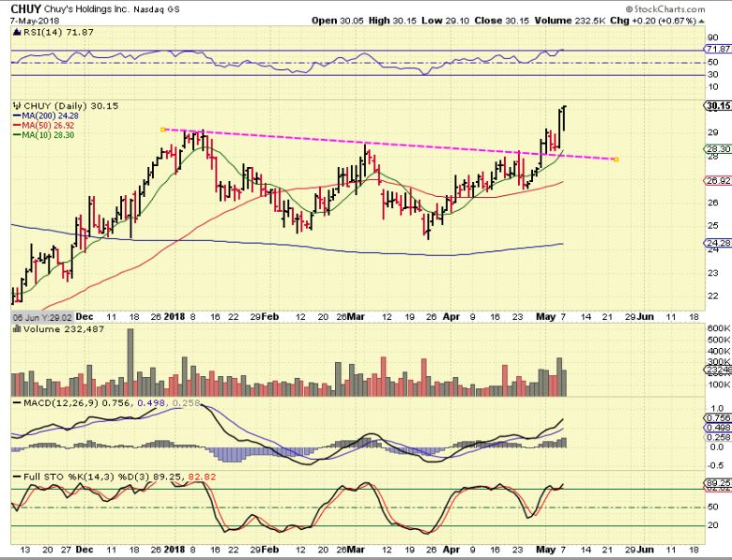The height and width of the screenshot is (560, 732).
Task: Click the 0.258 histogram tag on right axis
Action: point(718,437)
